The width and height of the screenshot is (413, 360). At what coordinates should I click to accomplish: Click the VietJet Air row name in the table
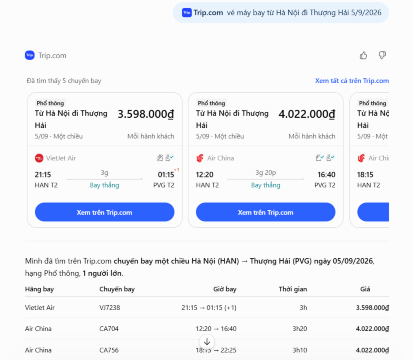click(x=40, y=307)
